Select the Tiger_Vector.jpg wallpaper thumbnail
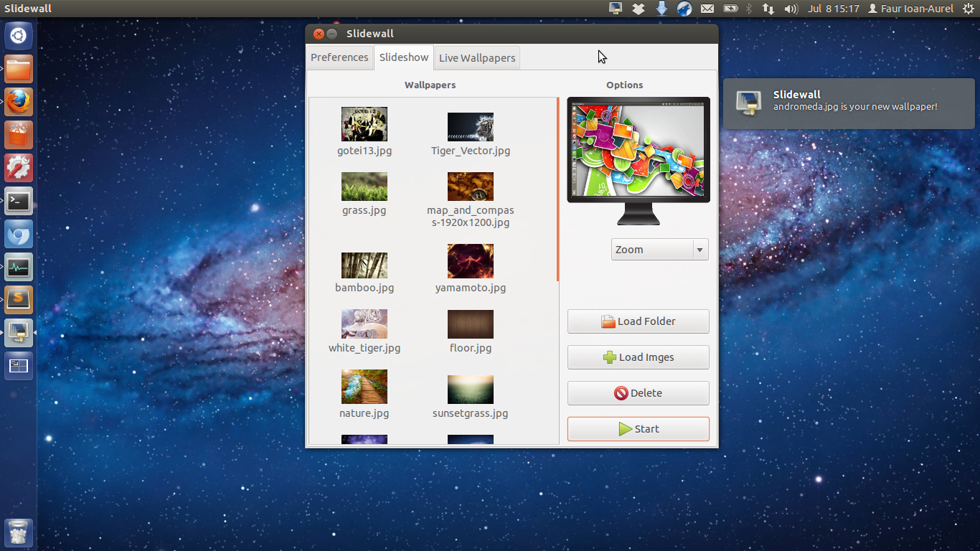 coord(471,127)
